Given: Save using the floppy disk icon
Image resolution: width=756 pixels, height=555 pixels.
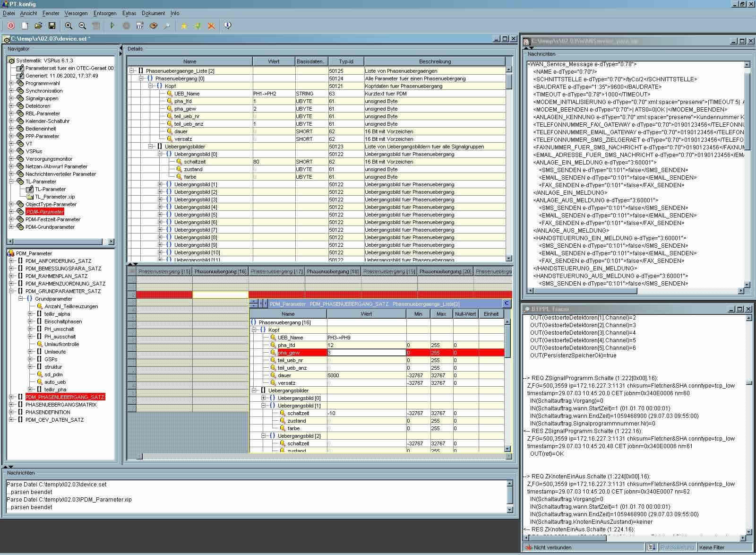Looking at the screenshot, I should (52, 26).
